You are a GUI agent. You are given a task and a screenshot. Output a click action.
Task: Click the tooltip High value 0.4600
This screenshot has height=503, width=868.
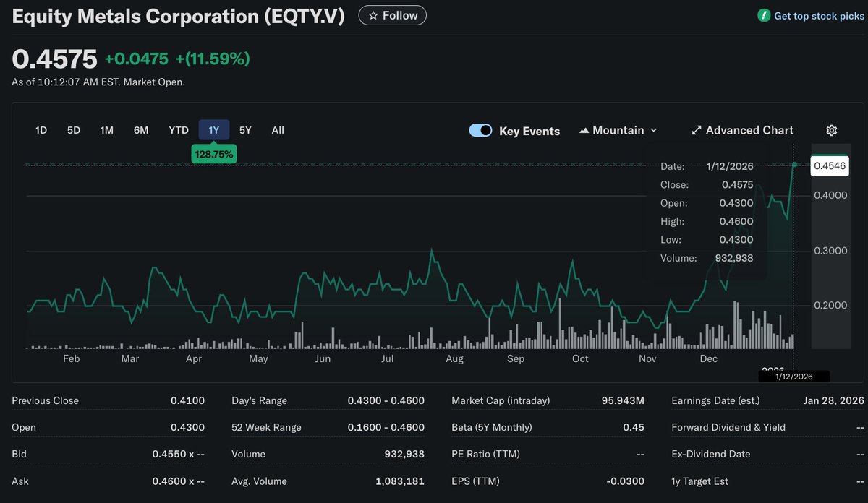737,221
